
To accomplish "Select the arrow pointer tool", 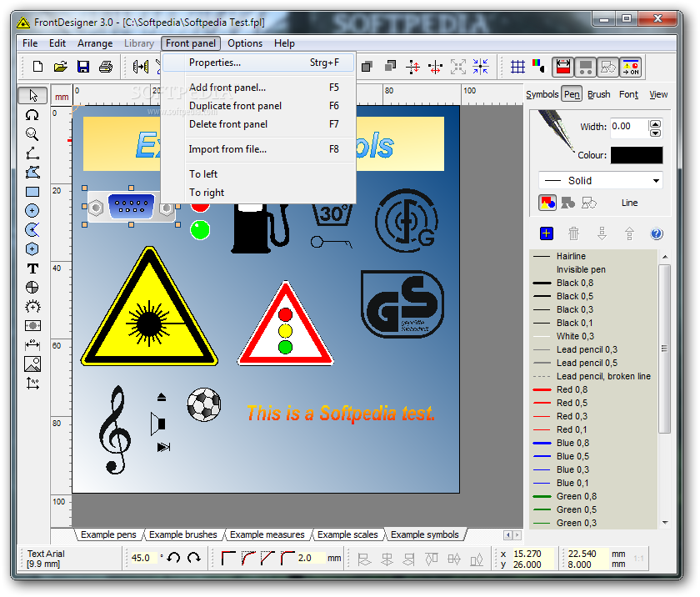I will click(x=32, y=95).
